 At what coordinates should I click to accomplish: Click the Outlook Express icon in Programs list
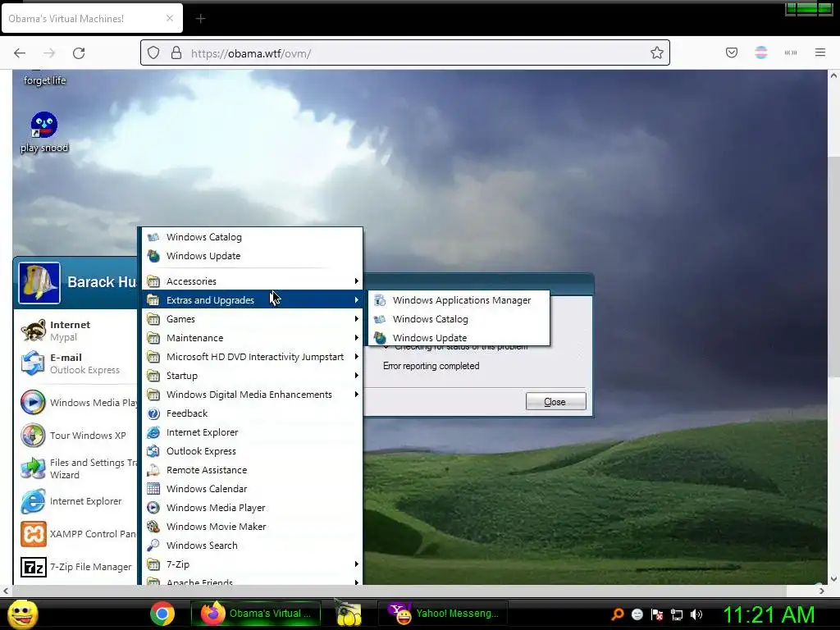pos(153,451)
